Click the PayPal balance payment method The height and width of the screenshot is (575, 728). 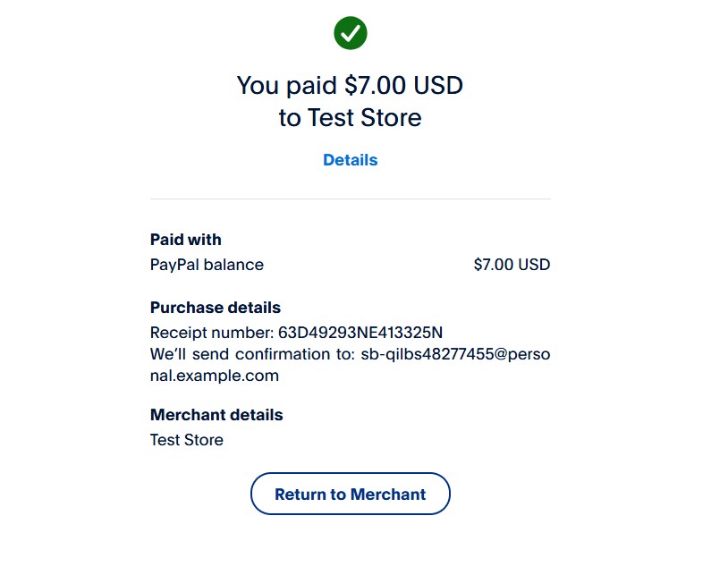pos(206,265)
